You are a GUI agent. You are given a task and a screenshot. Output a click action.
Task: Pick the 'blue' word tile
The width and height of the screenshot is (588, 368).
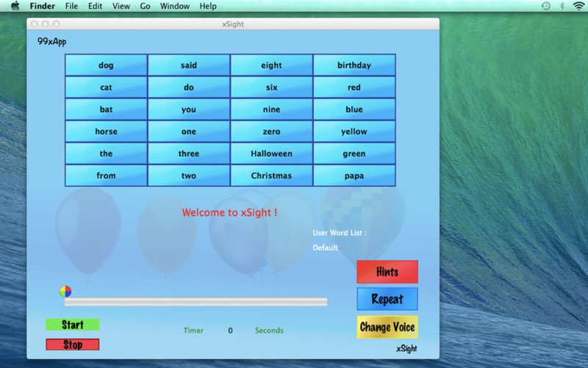[354, 109]
